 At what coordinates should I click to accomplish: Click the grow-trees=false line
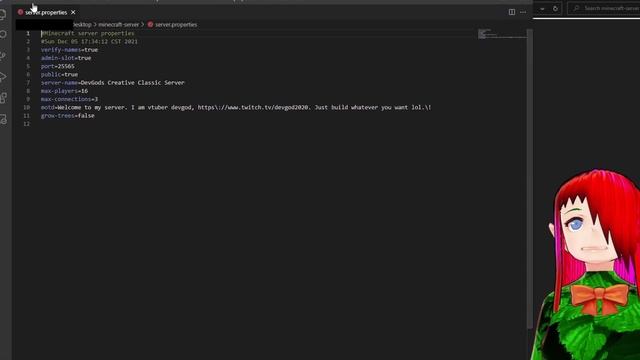(68, 116)
